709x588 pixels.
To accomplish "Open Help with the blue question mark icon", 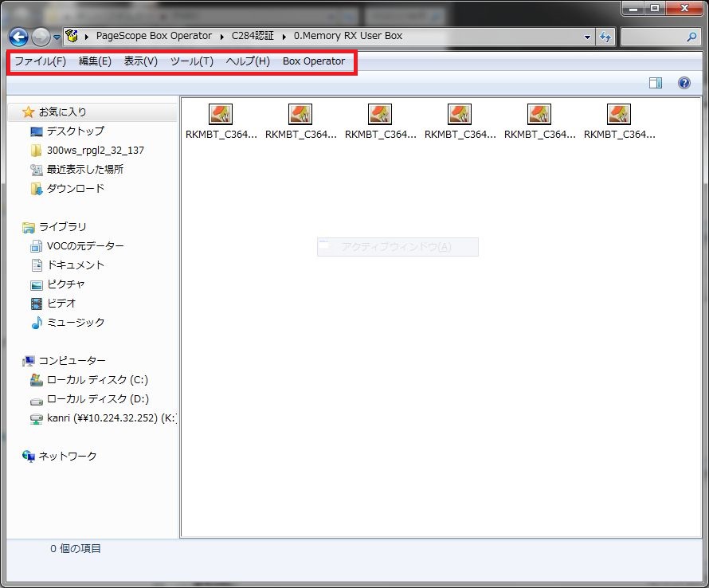I will 684,83.
